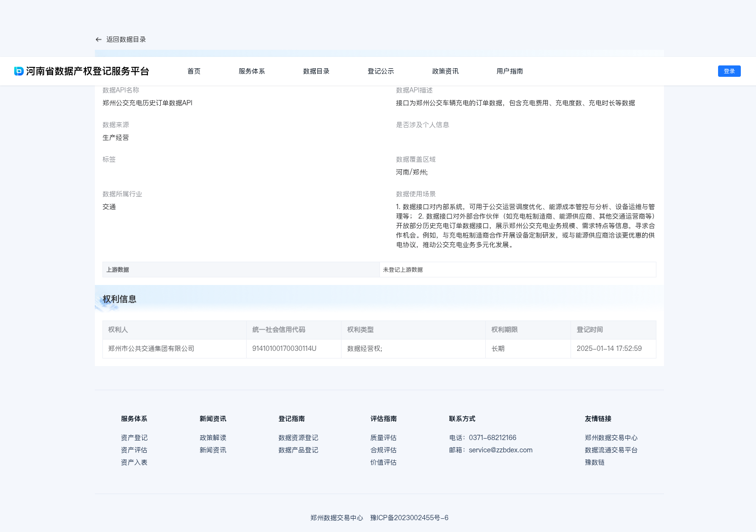Open the 服务体系 menu in the navigation
The image size is (756, 532).
pyautogui.click(x=252, y=71)
